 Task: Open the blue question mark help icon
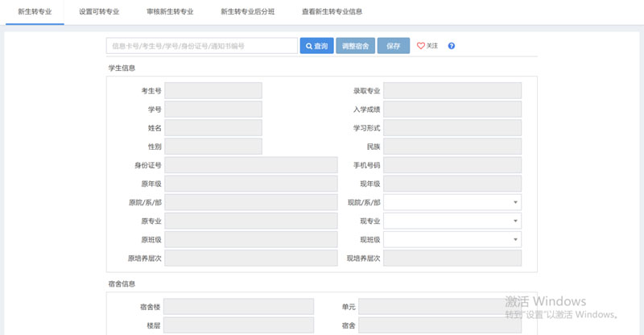coord(452,46)
